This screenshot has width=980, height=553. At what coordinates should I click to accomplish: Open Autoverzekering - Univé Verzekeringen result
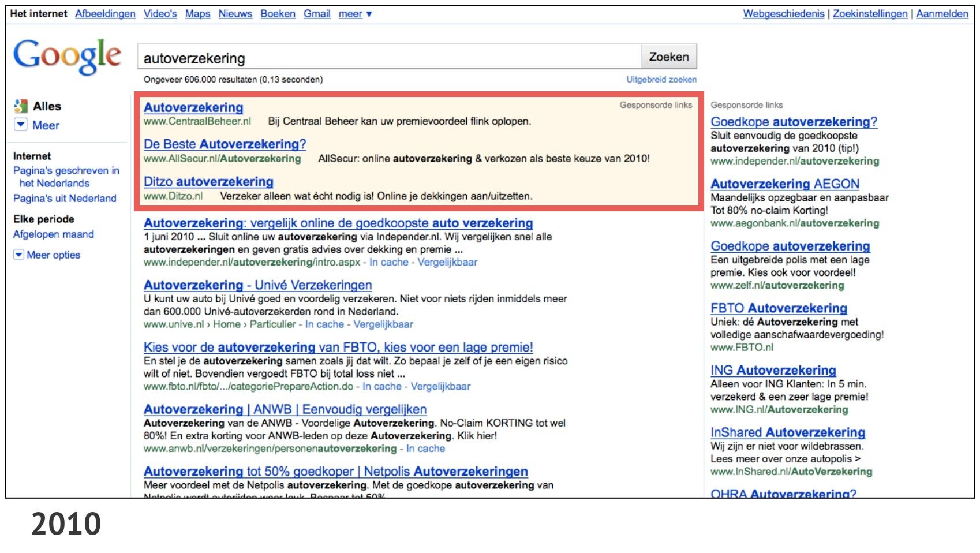(257, 285)
